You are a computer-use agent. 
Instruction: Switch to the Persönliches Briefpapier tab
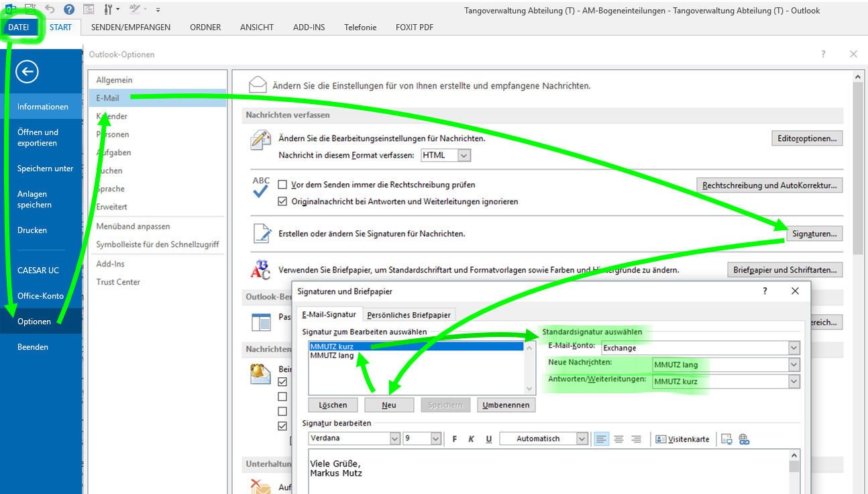(410, 315)
